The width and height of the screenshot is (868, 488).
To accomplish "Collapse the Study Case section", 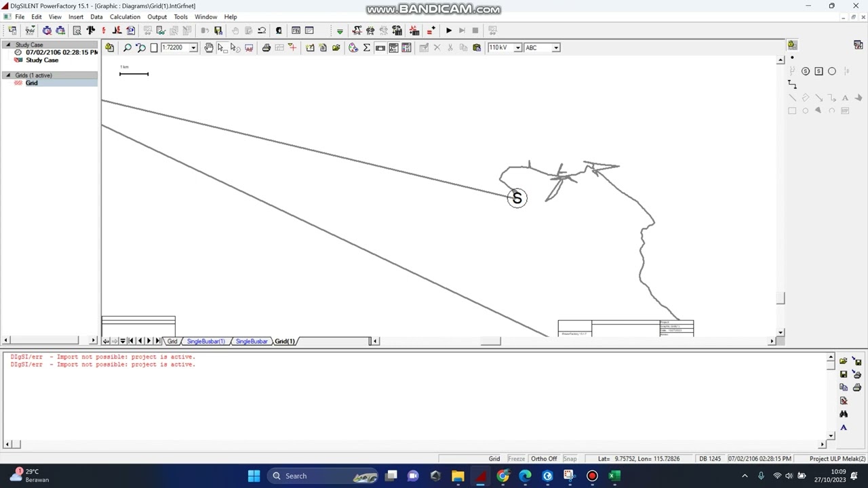I will click(x=8, y=45).
